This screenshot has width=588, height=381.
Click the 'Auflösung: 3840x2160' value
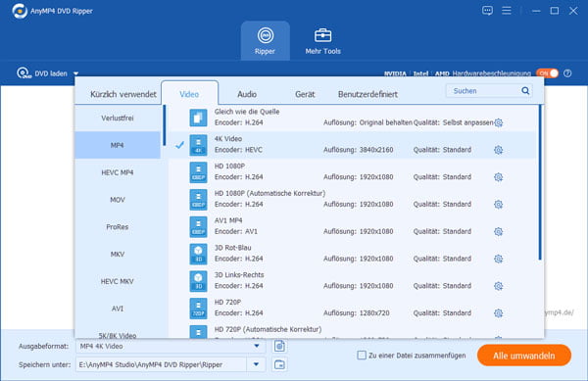pos(358,150)
